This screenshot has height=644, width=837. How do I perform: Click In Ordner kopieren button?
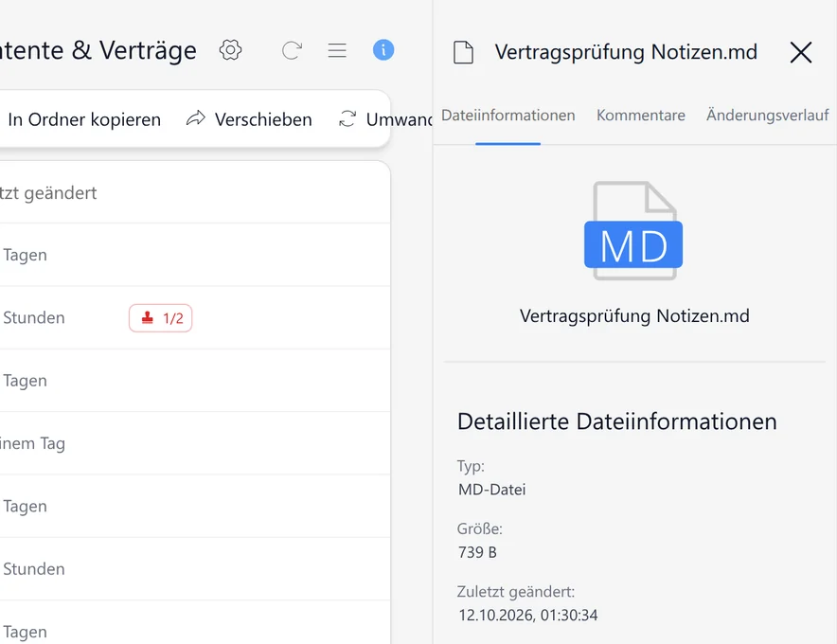click(x=84, y=119)
